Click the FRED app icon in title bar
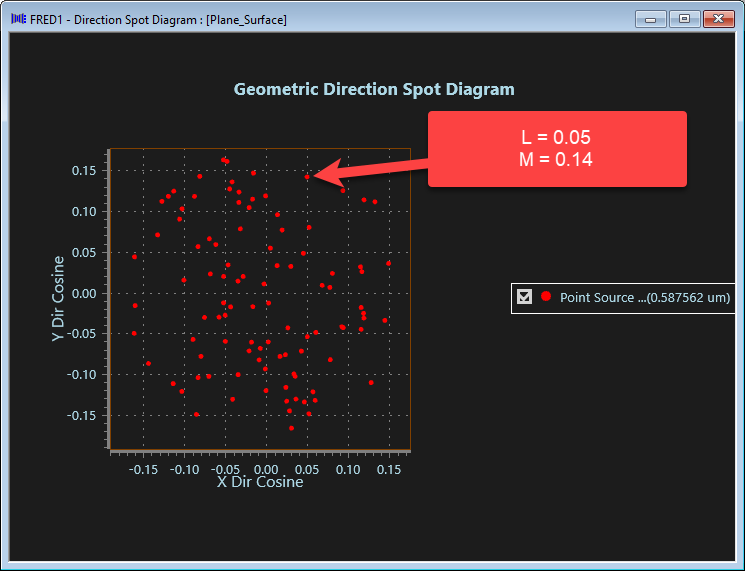Screen dimensions: 745x571 19,19
